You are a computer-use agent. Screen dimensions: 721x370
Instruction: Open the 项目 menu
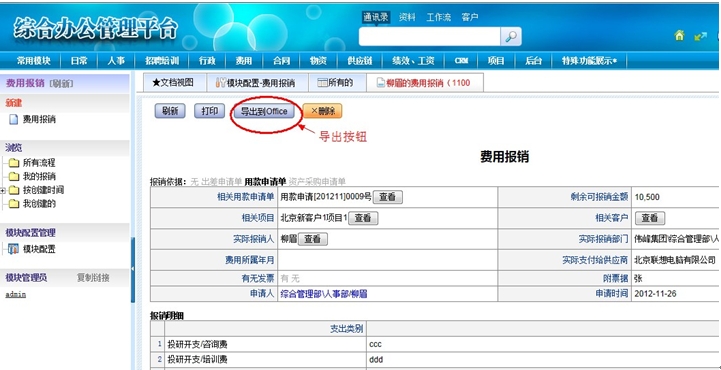tap(496, 61)
